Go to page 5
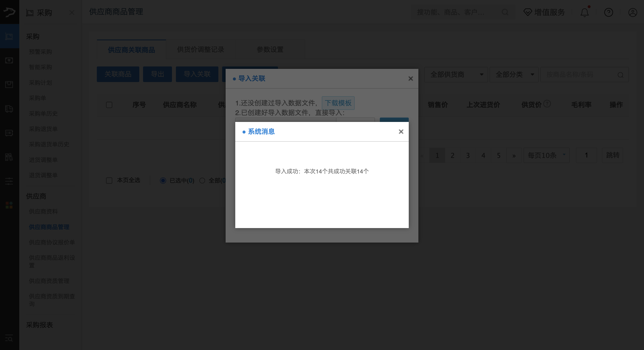644x350 pixels. pos(499,155)
